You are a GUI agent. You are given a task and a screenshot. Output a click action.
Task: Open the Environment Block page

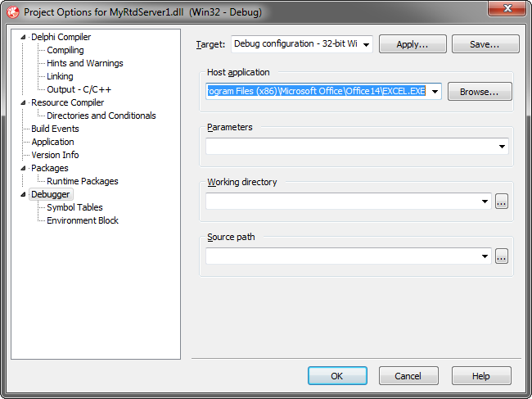[83, 220]
